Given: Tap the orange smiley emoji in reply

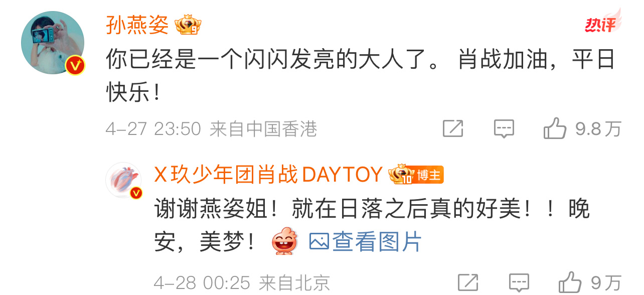Looking at the screenshot, I should point(284,242).
